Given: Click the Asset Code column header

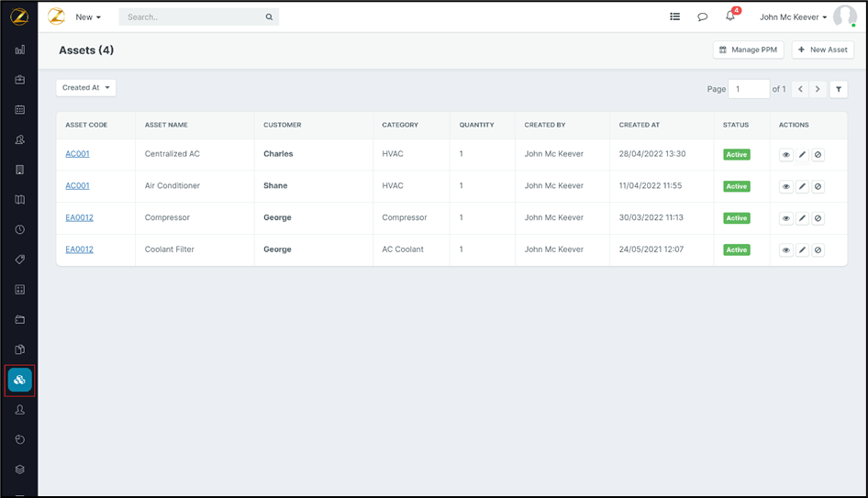Looking at the screenshot, I should pos(86,125).
